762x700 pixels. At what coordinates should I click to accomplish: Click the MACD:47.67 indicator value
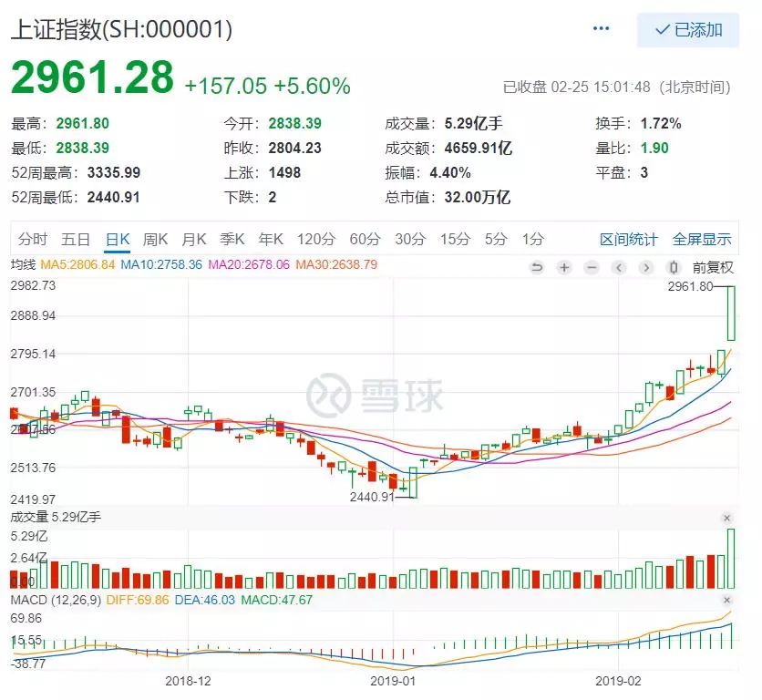click(x=276, y=601)
